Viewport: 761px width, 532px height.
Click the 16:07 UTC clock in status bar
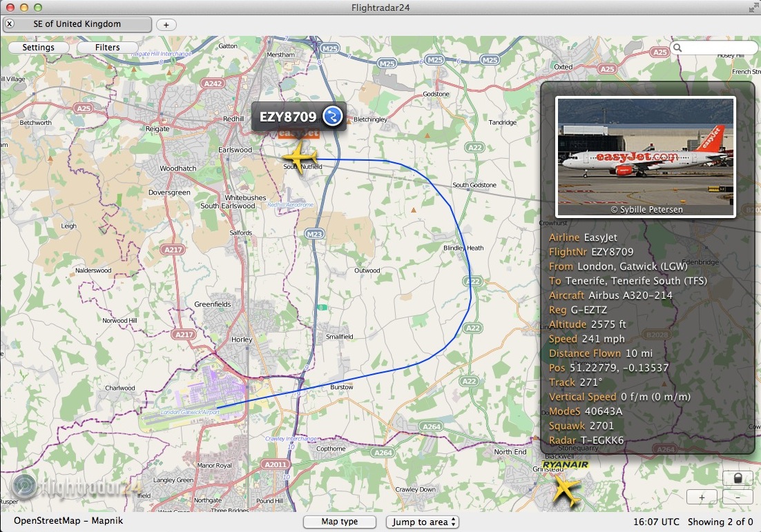(x=656, y=522)
